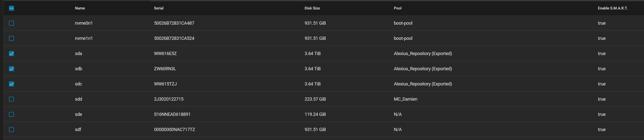The height and width of the screenshot is (140, 644).
Task: Sort by the Serial column header
Action: 159,8
